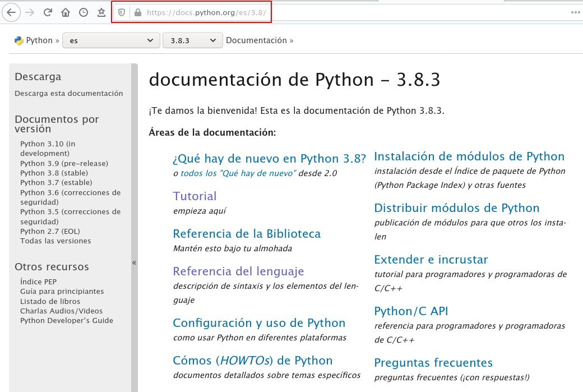583x392 pixels.
Task: Open Python 2.7 (EOL) docs
Action: pos(50,232)
